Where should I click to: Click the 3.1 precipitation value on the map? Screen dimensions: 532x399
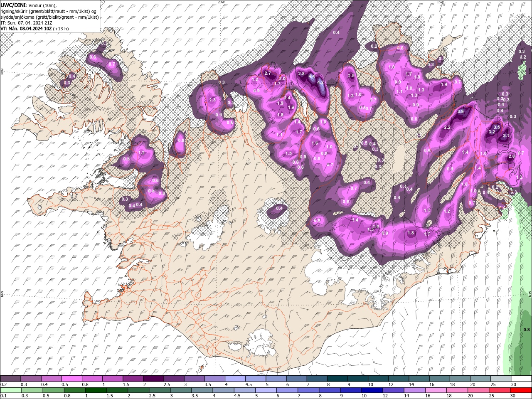pos(506,135)
